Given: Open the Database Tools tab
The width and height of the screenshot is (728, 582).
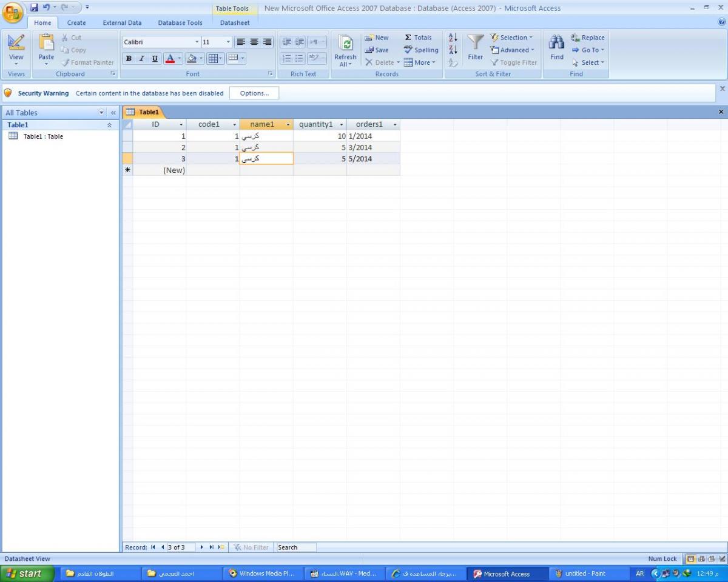Looking at the screenshot, I should 180,22.
